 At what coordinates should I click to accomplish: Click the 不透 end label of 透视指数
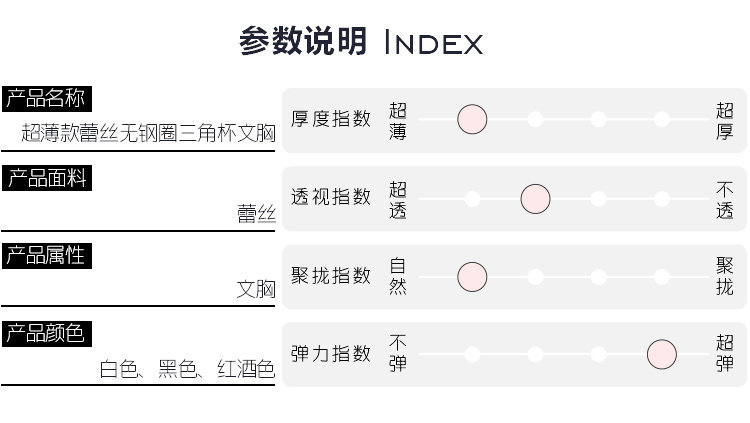[724, 199]
